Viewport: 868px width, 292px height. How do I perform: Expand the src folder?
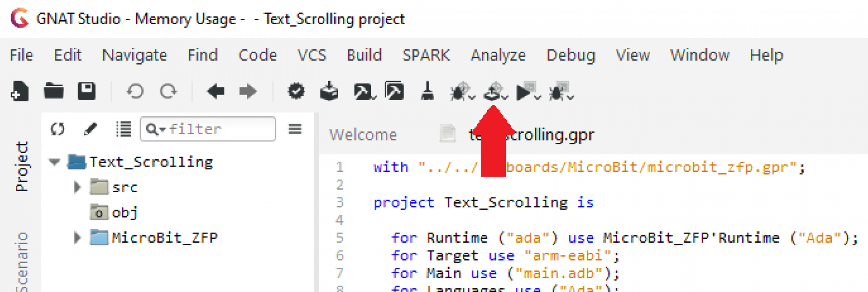tap(77, 187)
